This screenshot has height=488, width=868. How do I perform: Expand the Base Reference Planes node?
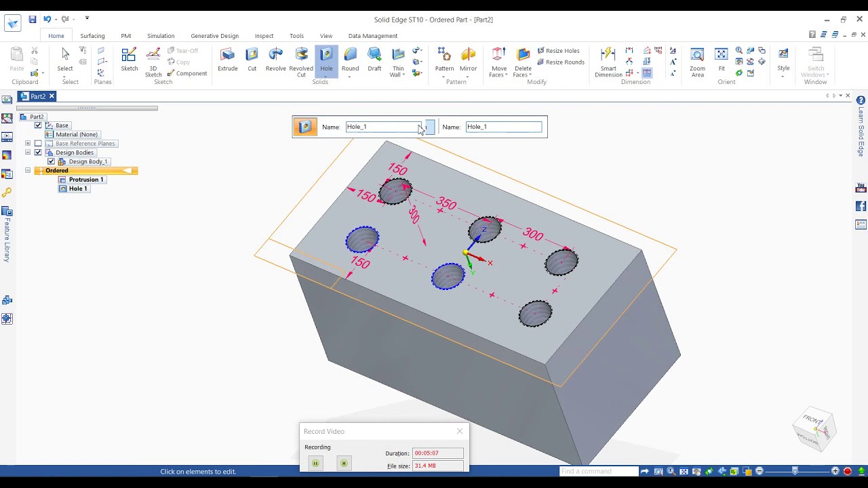pyautogui.click(x=28, y=144)
